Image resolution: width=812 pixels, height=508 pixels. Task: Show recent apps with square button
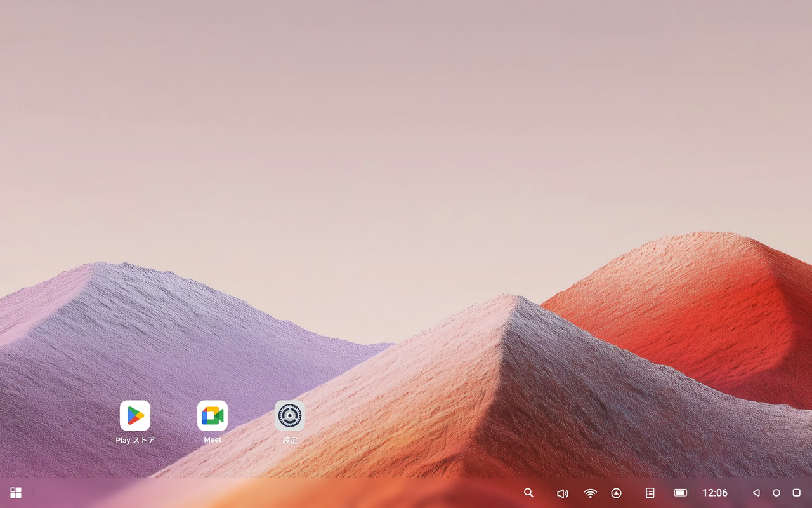click(x=797, y=493)
